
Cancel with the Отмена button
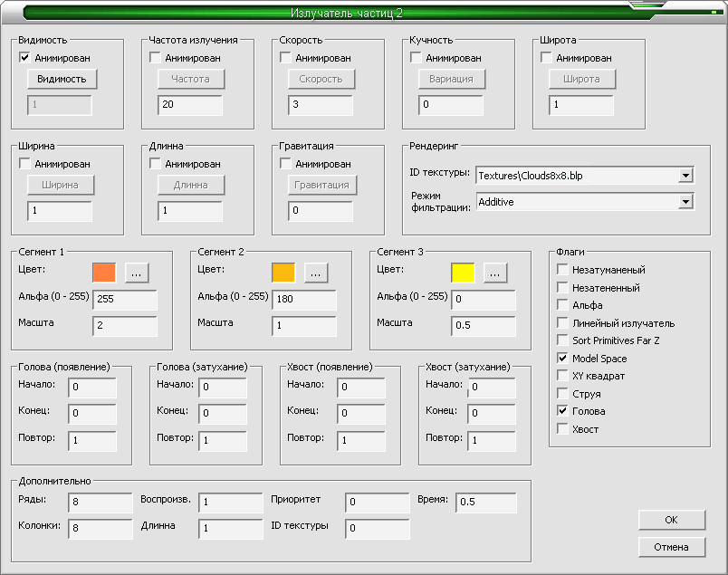point(672,547)
